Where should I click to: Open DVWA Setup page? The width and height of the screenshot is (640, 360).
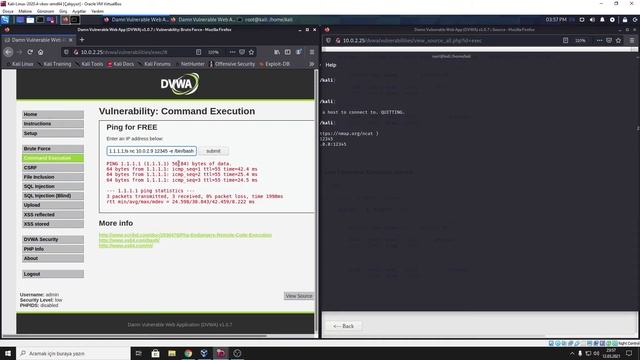(53, 133)
